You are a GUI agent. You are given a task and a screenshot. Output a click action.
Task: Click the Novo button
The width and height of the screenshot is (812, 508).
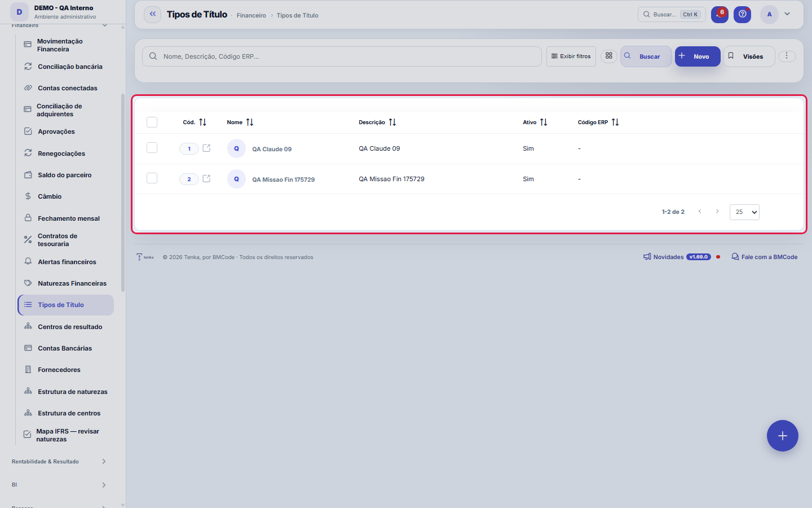698,56
